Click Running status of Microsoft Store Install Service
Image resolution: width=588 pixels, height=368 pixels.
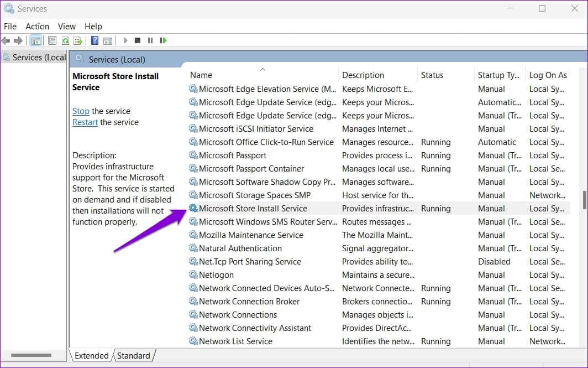pyautogui.click(x=435, y=209)
